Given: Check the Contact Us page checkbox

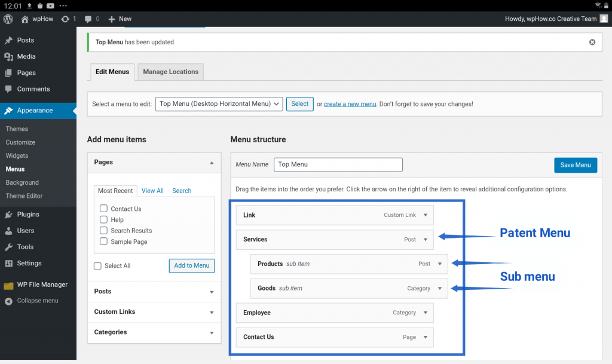Looking at the screenshot, I should (x=103, y=209).
